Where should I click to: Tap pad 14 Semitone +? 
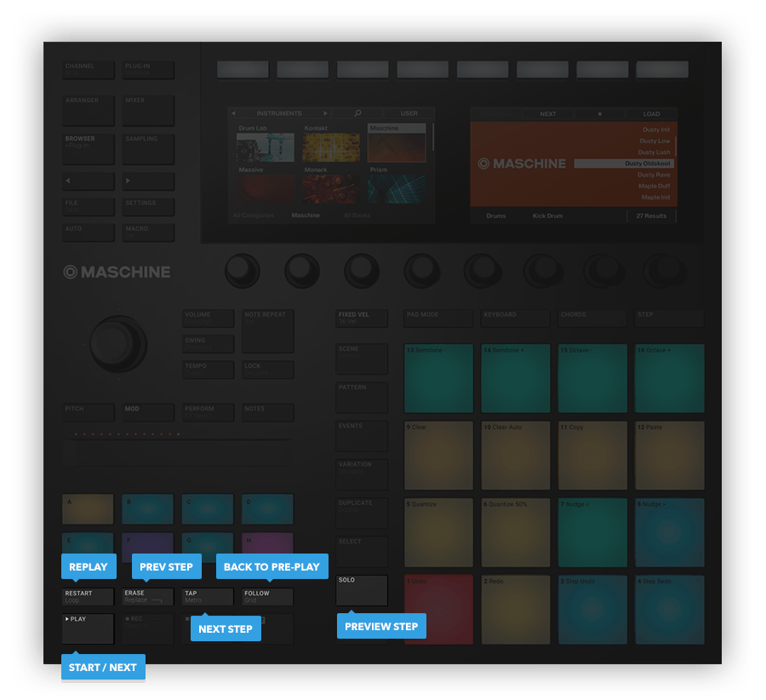pyautogui.click(x=516, y=378)
